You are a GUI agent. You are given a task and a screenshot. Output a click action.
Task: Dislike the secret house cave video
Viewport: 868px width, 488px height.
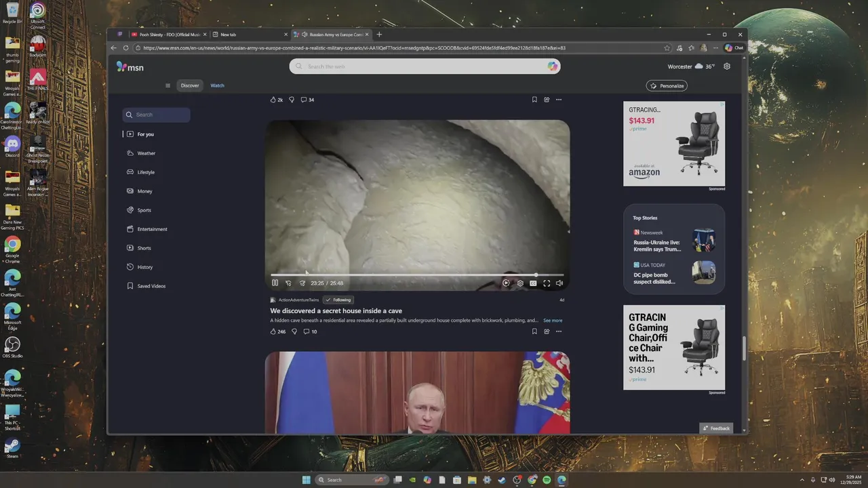coord(294,331)
